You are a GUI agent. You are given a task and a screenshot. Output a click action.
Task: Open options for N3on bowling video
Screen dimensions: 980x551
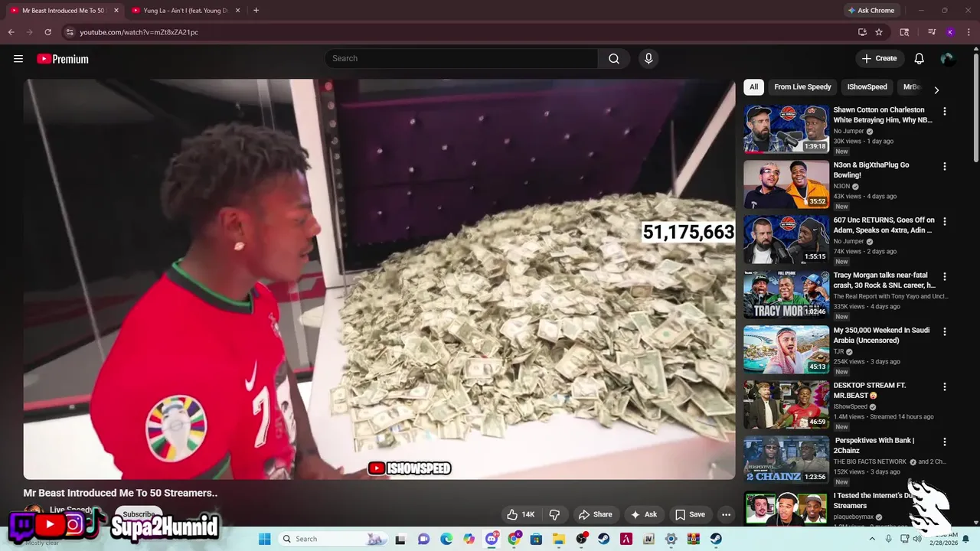(x=944, y=166)
